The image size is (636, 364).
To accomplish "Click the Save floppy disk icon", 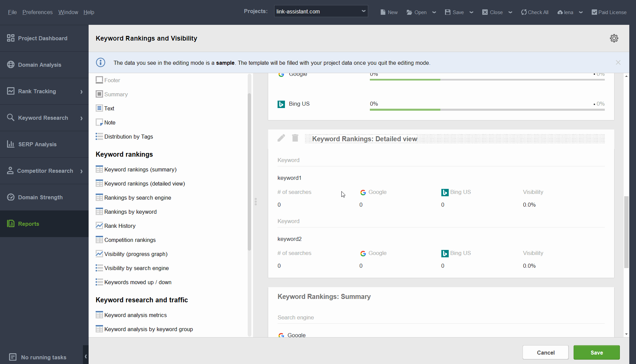I will pos(448,12).
